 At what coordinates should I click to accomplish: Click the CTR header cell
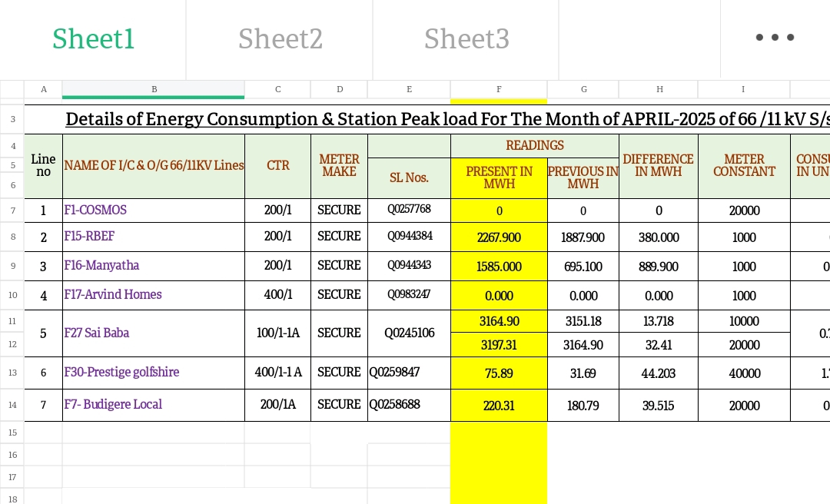(278, 166)
